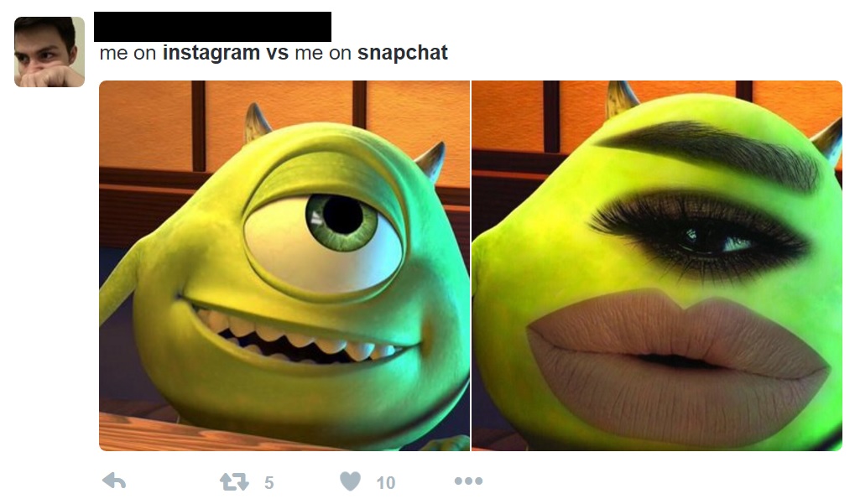
Task: Click the reply arrow icon
Action: (114, 481)
